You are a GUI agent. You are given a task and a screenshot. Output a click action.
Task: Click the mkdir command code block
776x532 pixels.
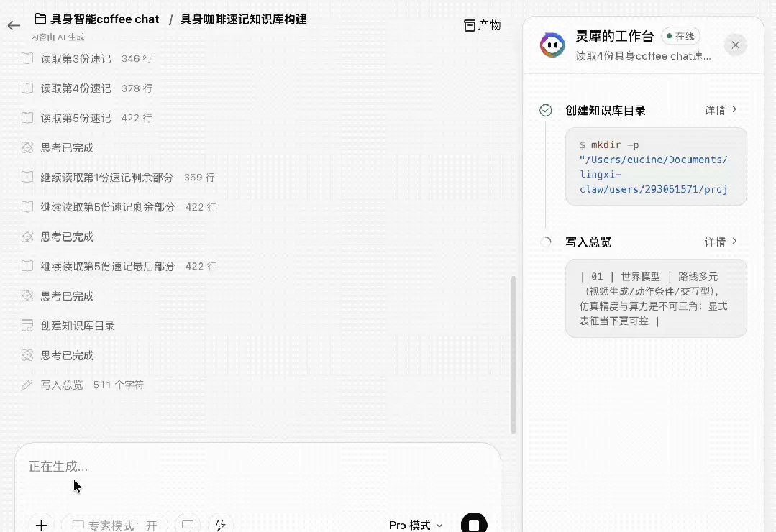[656, 166]
